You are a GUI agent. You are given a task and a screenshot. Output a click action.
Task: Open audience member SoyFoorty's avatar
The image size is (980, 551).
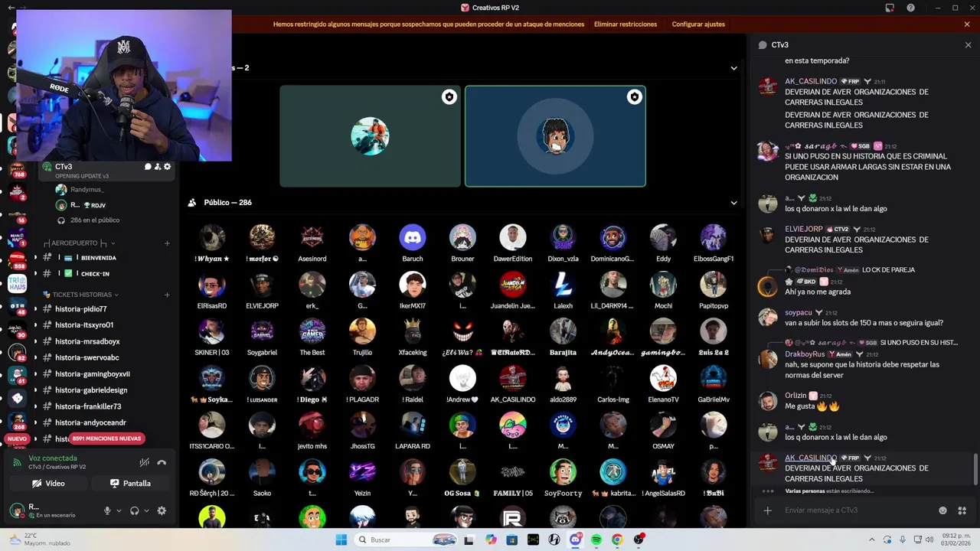pos(563,472)
